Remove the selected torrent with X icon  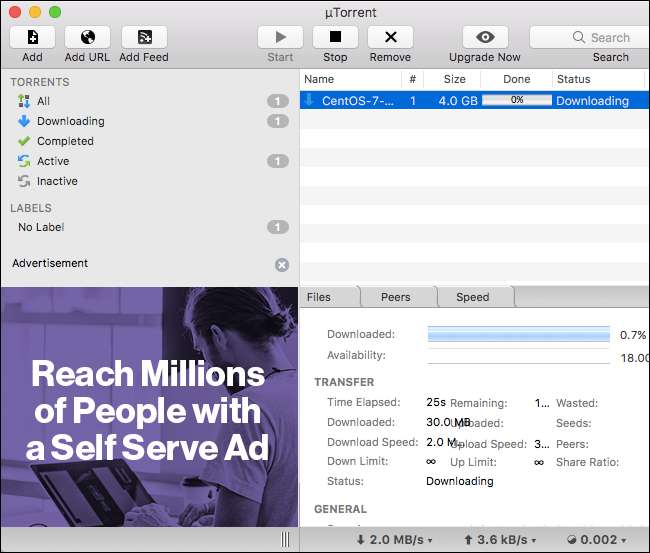pyautogui.click(x=390, y=37)
